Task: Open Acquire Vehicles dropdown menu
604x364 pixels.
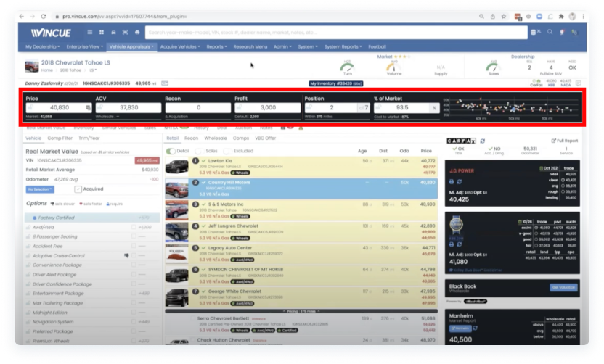Action: pyautogui.click(x=180, y=46)
